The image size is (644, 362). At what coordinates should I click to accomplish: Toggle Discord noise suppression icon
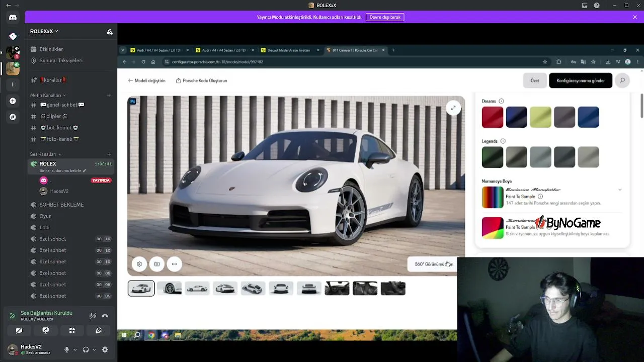[x=93, y=316]
